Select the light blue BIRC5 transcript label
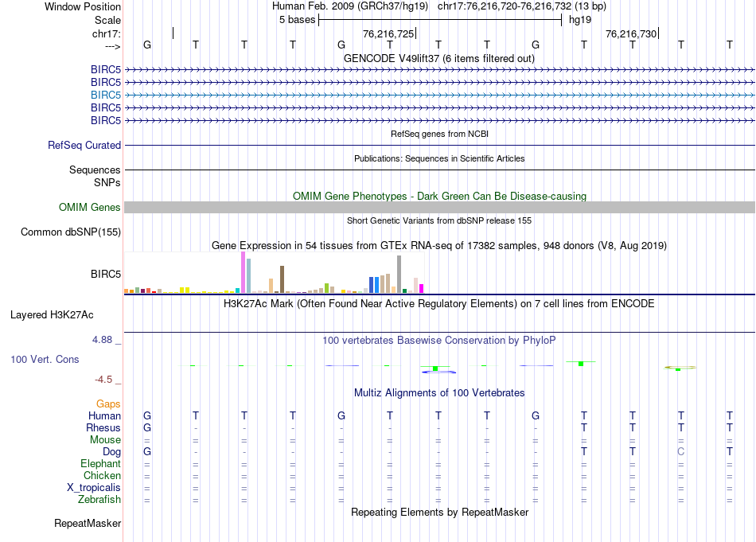This screenshot has width=756, height=542. [x=106, y=95]
